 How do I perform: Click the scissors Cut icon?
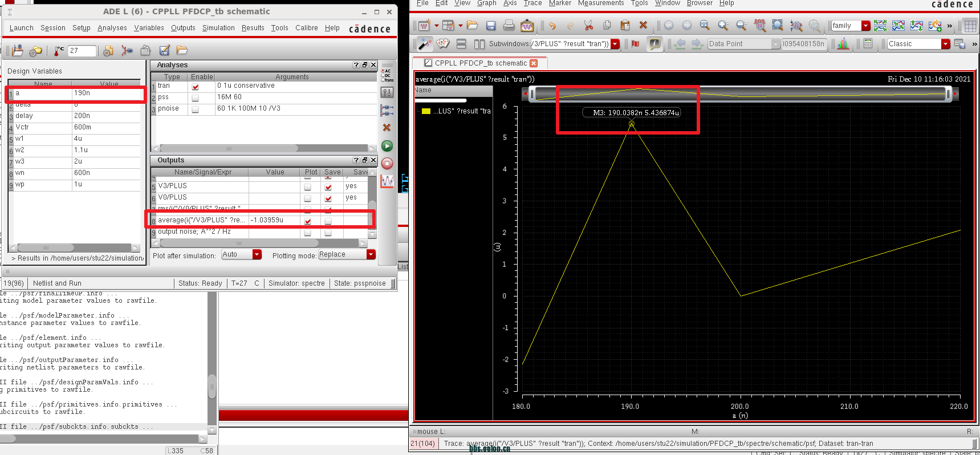coord(588,26)
